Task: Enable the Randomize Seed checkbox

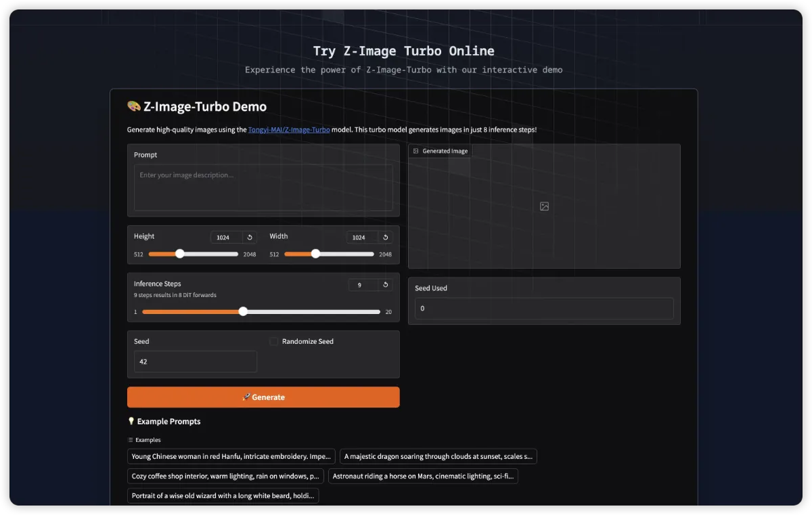Action: (x=274, y=342)
